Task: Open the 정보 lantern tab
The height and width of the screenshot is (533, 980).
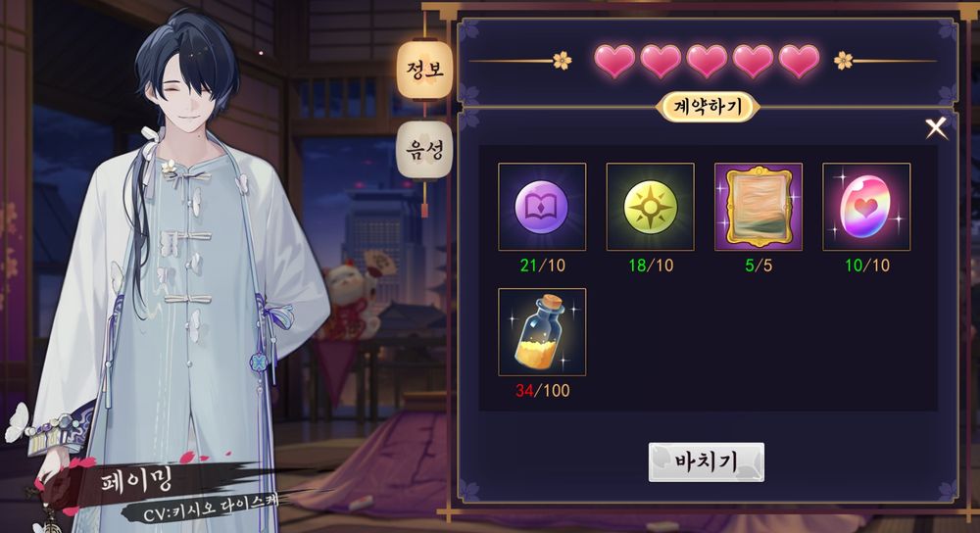Action: [424, 70]
